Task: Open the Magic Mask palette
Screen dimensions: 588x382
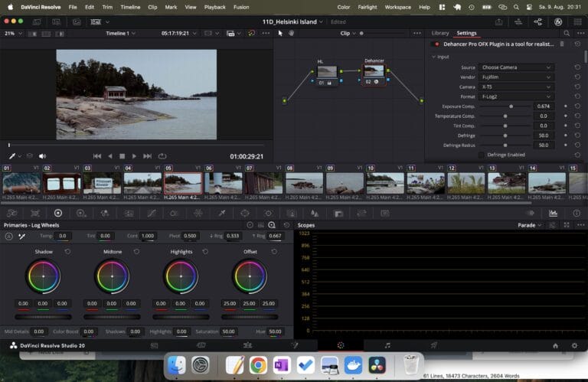Action: pos(292,214)
